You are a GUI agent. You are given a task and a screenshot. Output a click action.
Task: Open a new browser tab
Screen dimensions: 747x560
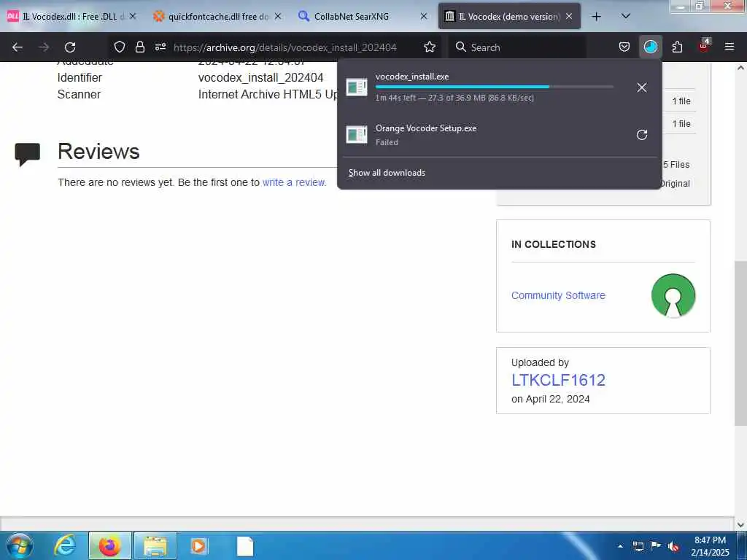point(596,16)
